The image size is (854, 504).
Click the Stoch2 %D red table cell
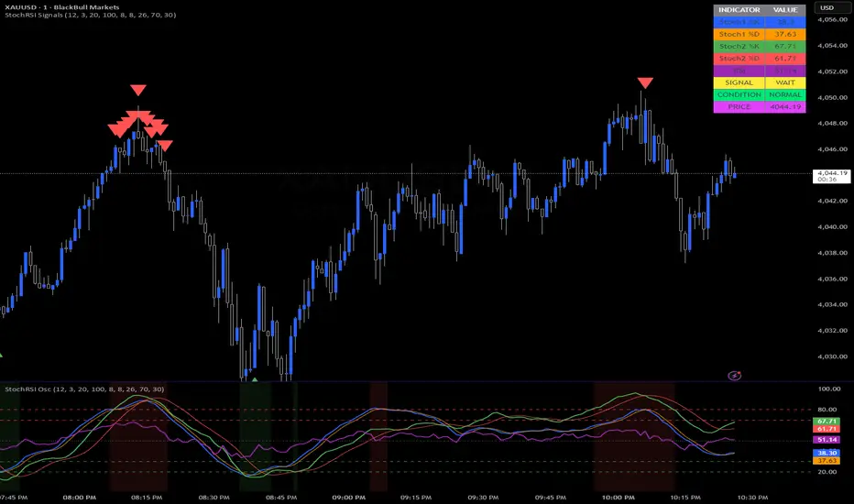click(x=739, y=59)
